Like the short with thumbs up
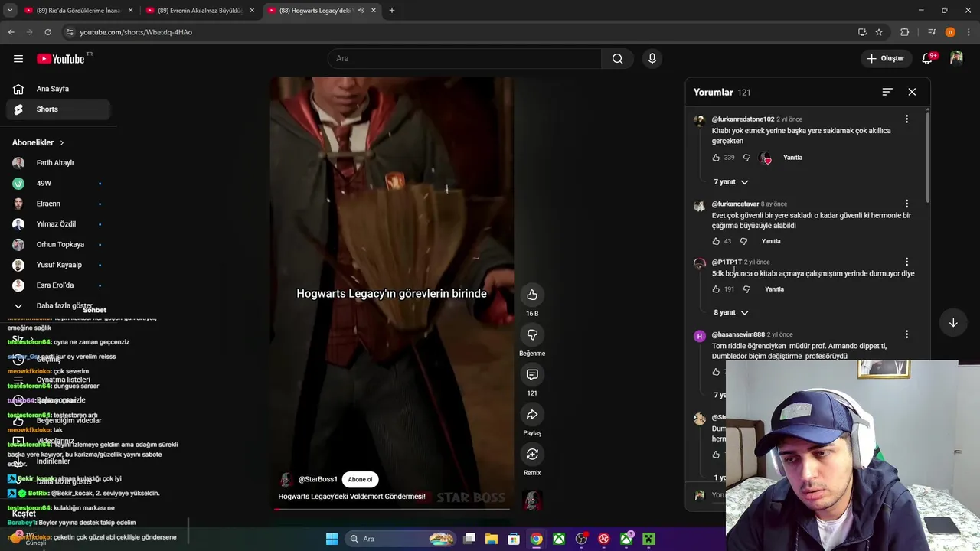The height and width of the screenshot is (551, 980). (532, 295)
